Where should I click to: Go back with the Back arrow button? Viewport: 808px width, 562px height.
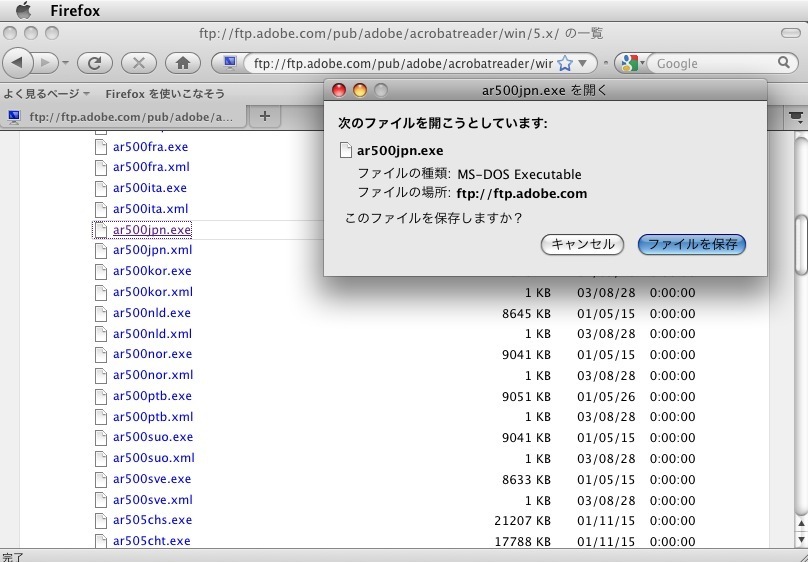18,63
